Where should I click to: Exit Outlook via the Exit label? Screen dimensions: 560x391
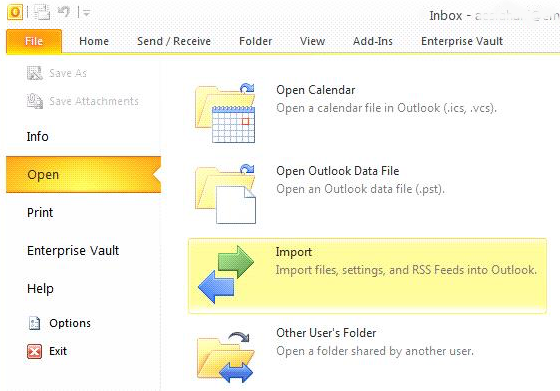pyautogui.click(x=58, y=351)
